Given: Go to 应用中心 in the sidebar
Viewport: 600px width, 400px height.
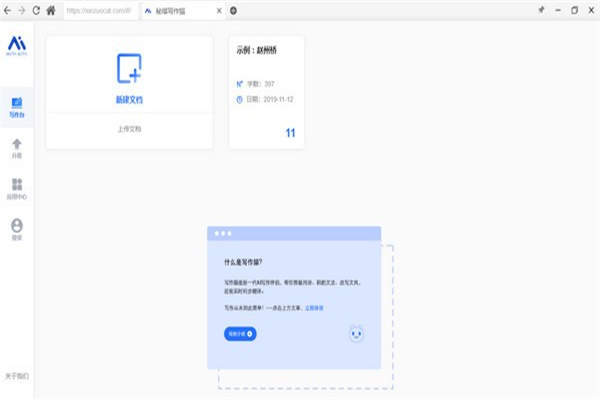Looking at the screenshot, I should point(16,189).
